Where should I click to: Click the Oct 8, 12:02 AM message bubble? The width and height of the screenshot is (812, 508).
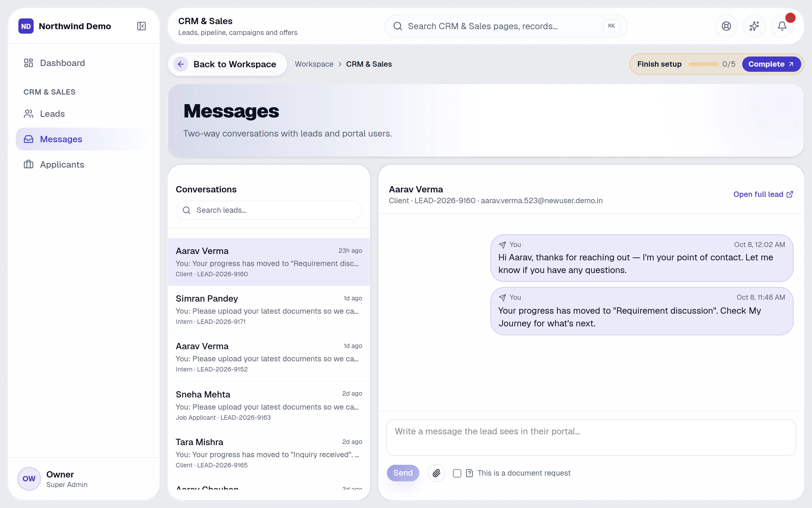pos(642,258)
